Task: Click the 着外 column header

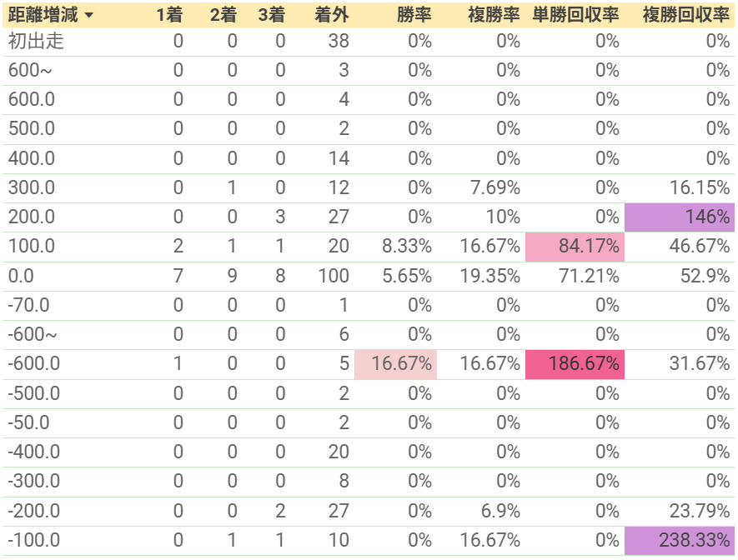Action: [x=331, y=16]
